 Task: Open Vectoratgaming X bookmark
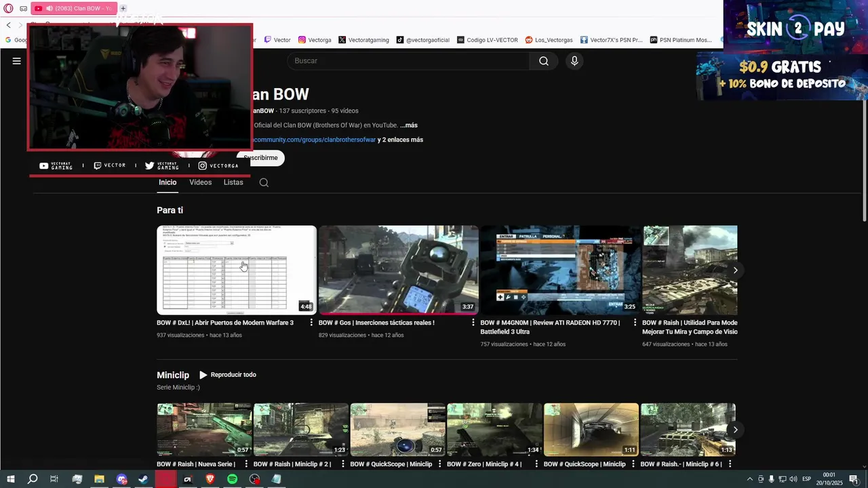point(363,40)
